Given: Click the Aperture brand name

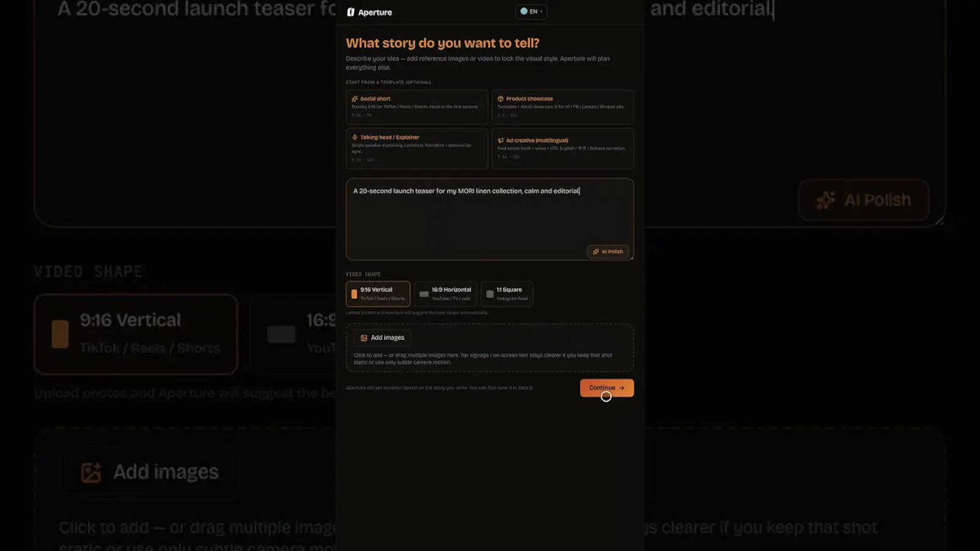Looking at the screenshot, I should point(375,12).
